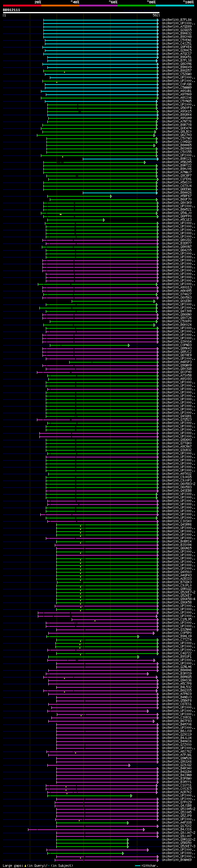Screen dimensions: 197x868
Task: Open hit UniRef100_C5YEN1
Action: point(176,40)
